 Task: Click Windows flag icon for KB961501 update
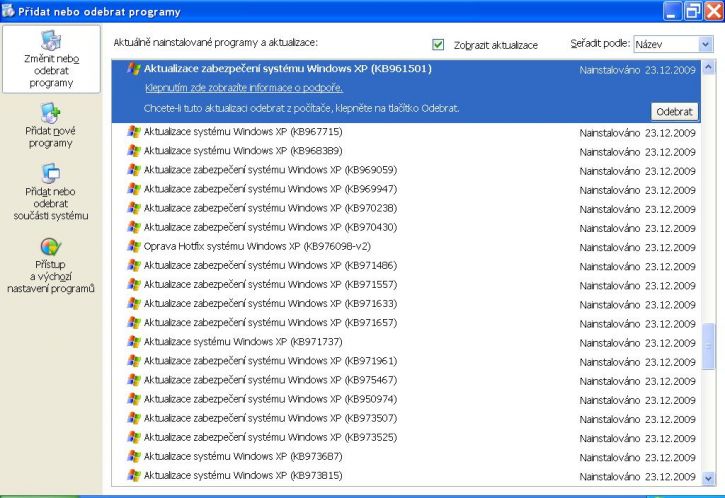tap(134, 69)
